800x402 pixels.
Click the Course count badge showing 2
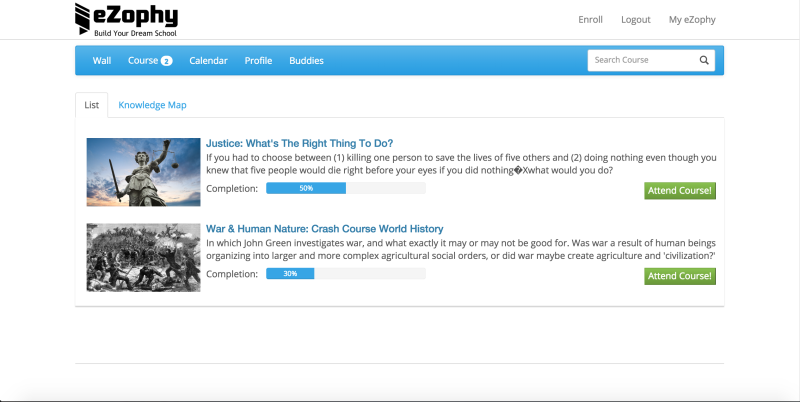(x=166, y=61)
